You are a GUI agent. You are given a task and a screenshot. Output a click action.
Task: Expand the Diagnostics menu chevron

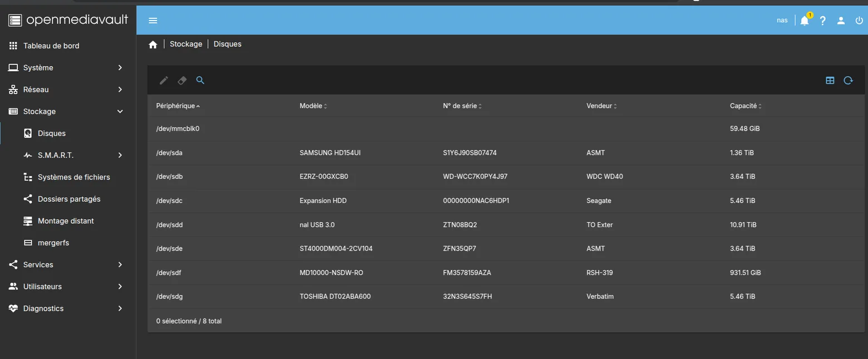point(120,308)
